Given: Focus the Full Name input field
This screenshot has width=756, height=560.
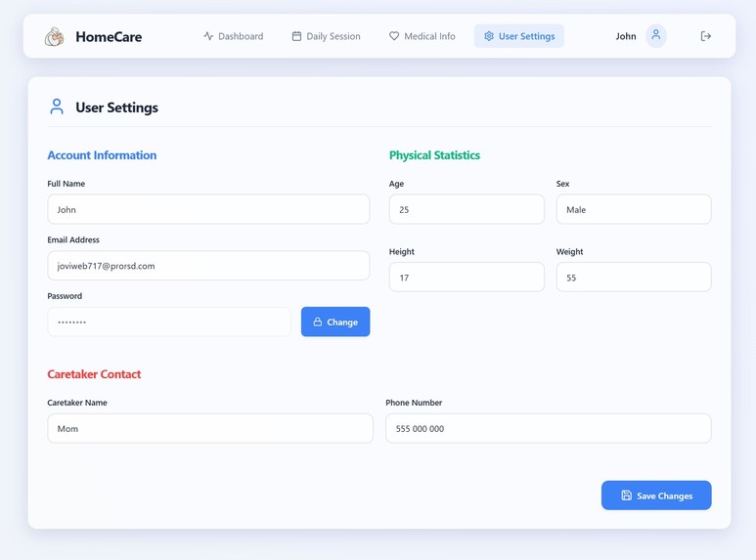Looking at the screenshot, I should click(x=208, y=209).
